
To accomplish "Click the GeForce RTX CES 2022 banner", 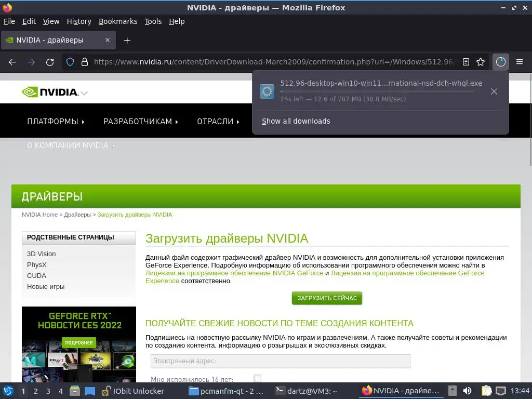I will tap(79, 344).
